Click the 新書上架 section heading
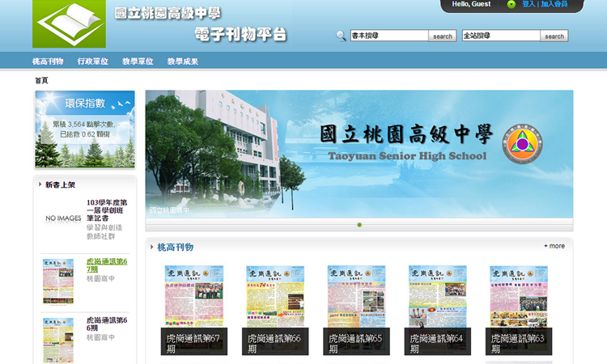This screenshot has height=364, width=607. point(61,185)
